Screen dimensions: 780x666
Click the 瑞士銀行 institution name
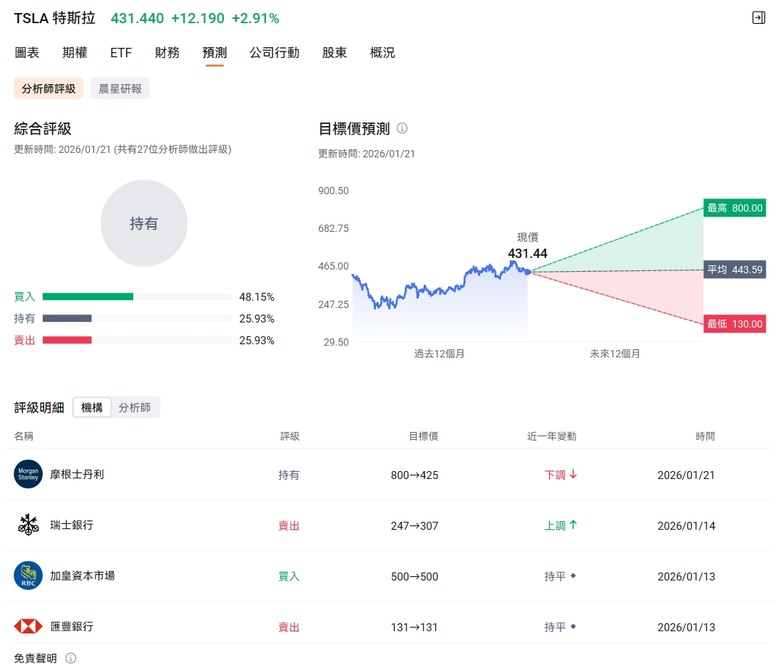tap(72, 525)
